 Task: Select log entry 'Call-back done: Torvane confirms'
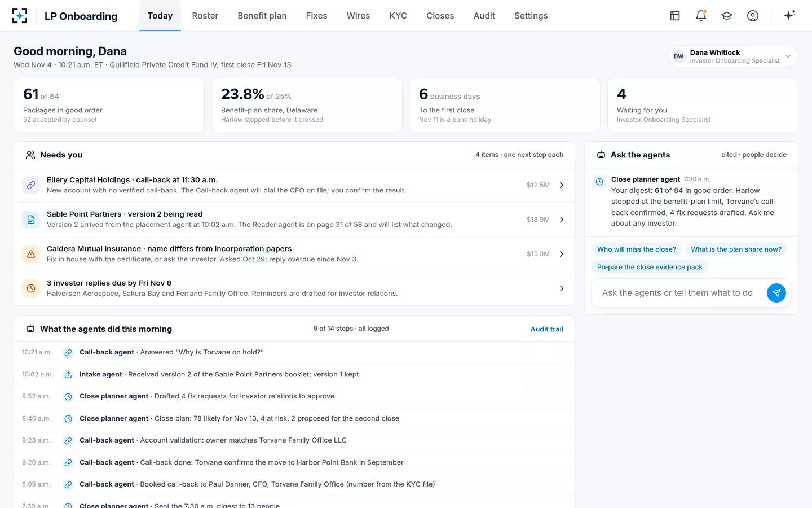tap(294, 463)
